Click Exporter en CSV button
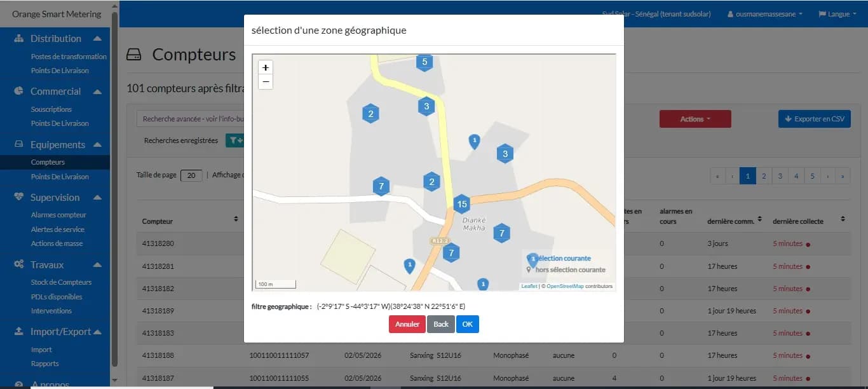This screenshot has height=389, width=868. [x=815, y=119]
